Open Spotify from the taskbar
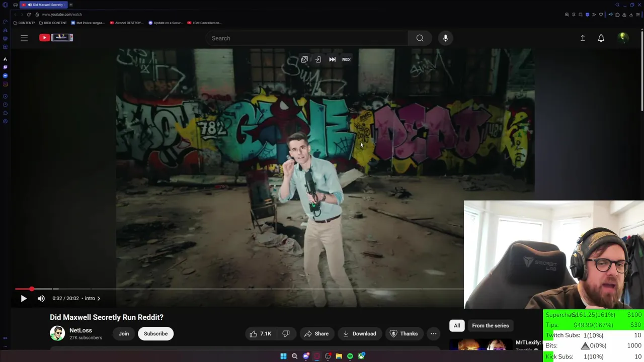The height and width of the screenshot is (362, 644). pyautogui.click(x=350, y=356)
